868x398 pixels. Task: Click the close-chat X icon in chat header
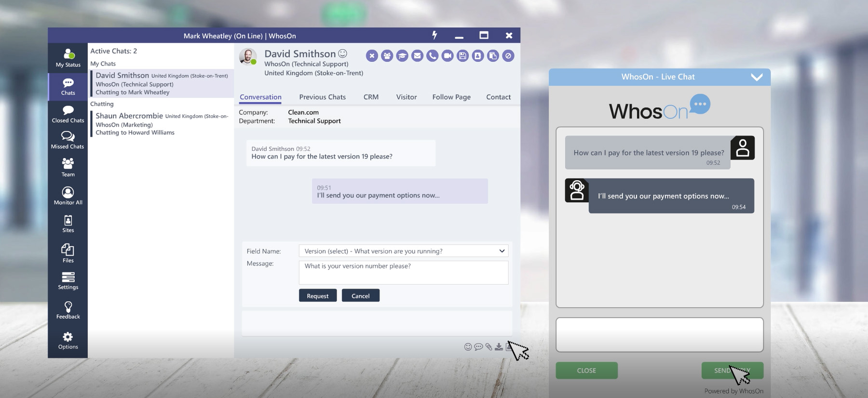[x=372, y=56]
